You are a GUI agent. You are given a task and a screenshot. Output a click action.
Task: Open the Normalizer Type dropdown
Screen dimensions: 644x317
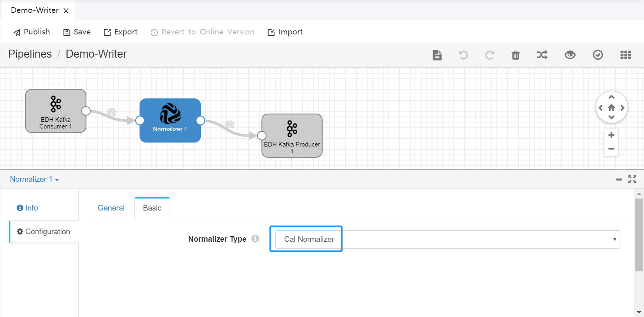point(447,239)
